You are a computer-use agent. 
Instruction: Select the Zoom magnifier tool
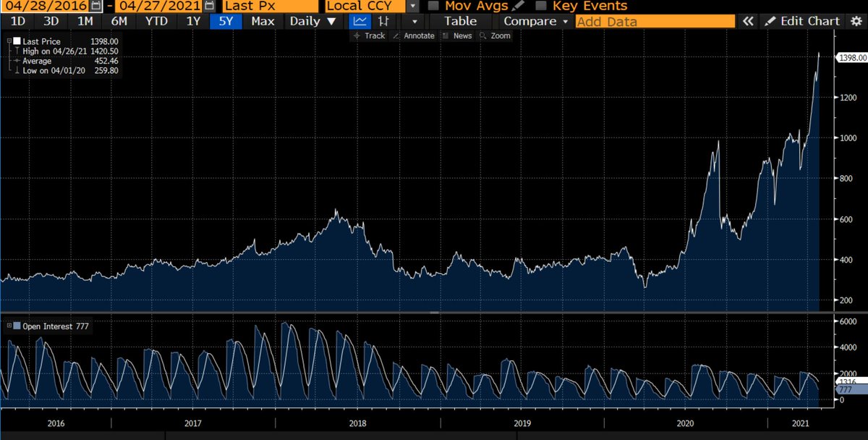click(495, 35)
